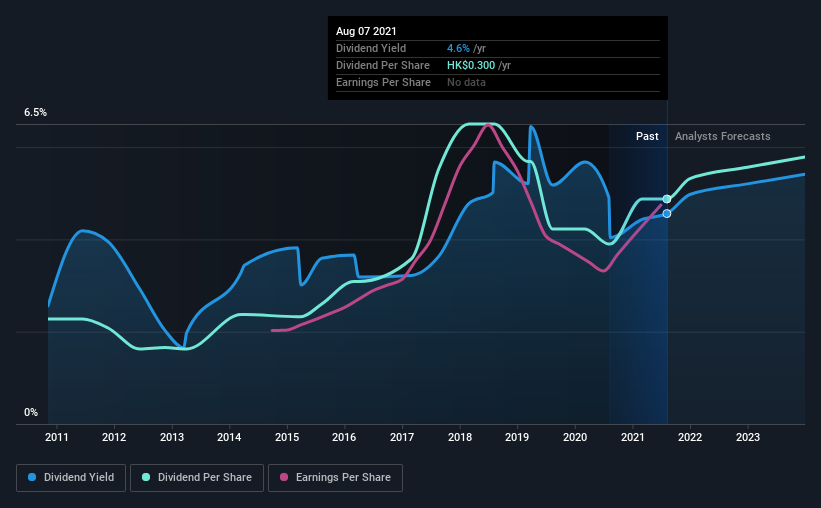Click the 2017 x-axis label
The height and width of the screenshot is (508, 821).
click(x=402, y=437)
